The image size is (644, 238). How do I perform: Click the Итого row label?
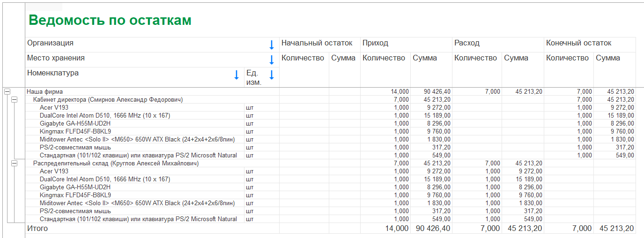[37, 229]
